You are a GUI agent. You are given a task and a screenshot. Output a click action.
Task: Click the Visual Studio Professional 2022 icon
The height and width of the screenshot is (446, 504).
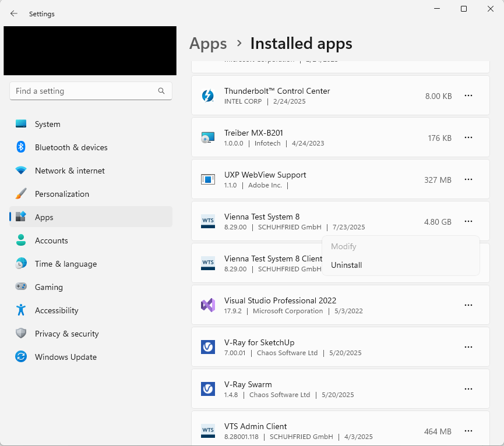coord(207,305)
